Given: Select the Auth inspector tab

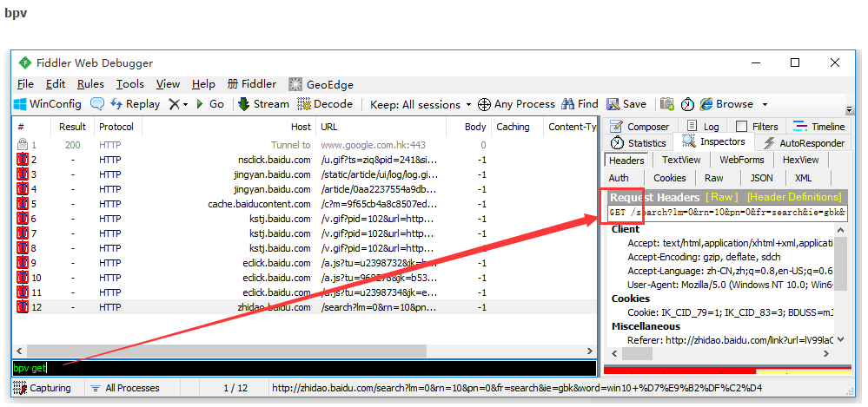Looking at the screenshot, I should click(619, 178).
